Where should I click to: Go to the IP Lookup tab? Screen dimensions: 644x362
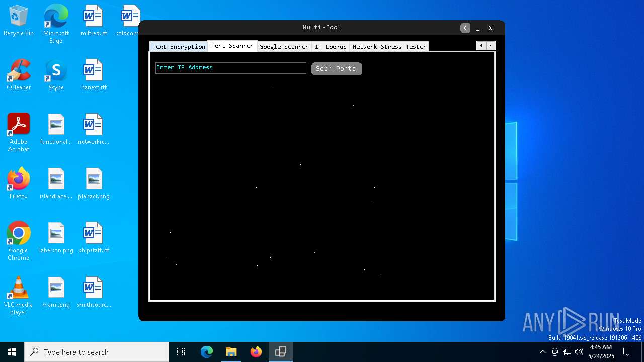click(331, 47)
